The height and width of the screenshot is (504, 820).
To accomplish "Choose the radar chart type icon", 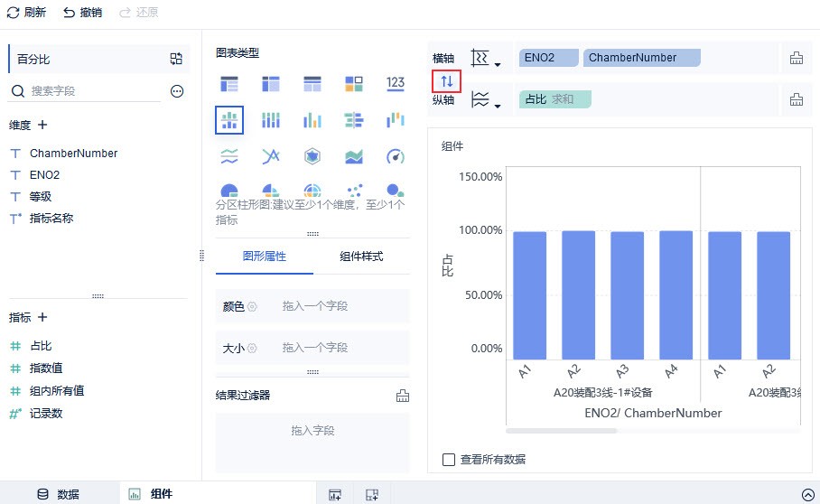I will (312, 156).
